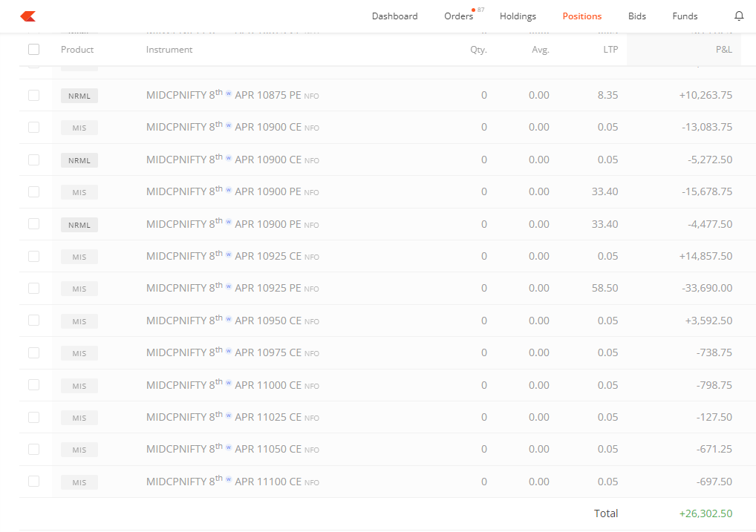Open the Funds page
This screenshot has height=532, width=756.
click(685, 16)
